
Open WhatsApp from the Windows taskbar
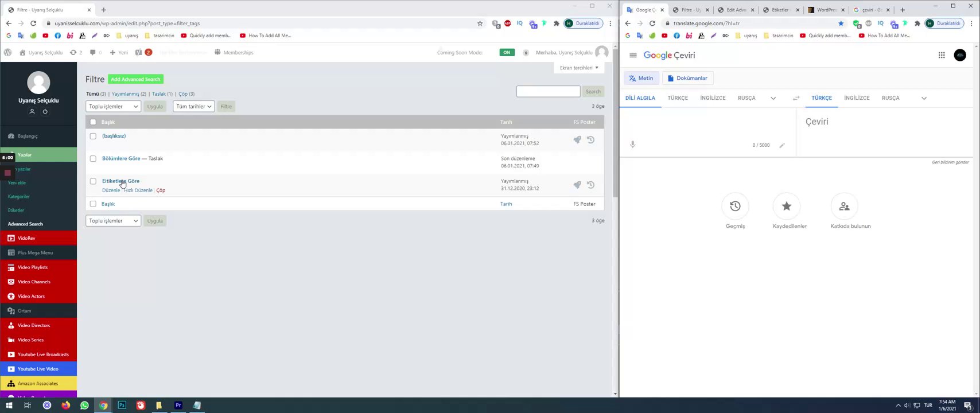pos(84,406)
